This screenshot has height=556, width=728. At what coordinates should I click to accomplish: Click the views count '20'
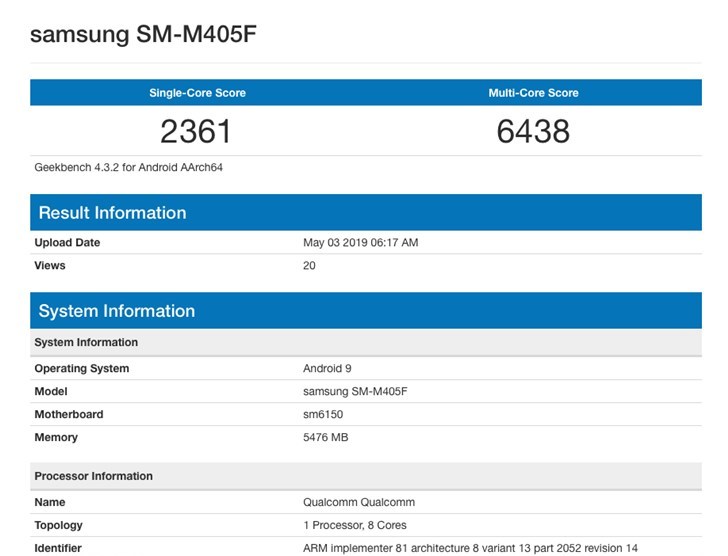point(309,265)
